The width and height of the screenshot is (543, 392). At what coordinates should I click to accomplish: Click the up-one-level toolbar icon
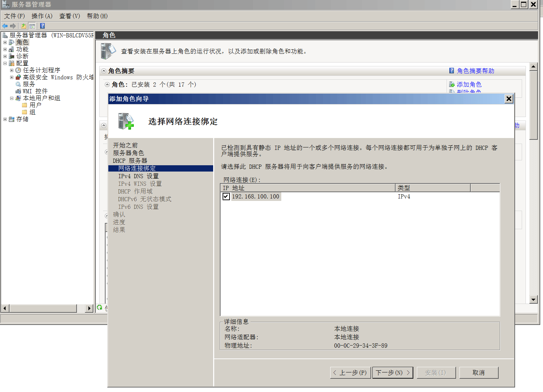tap(23, 26)
